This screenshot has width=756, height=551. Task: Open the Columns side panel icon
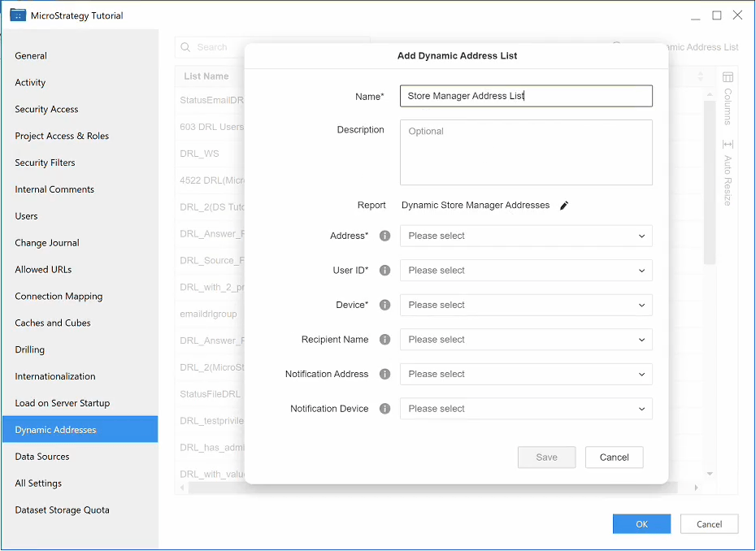point(728,78)
